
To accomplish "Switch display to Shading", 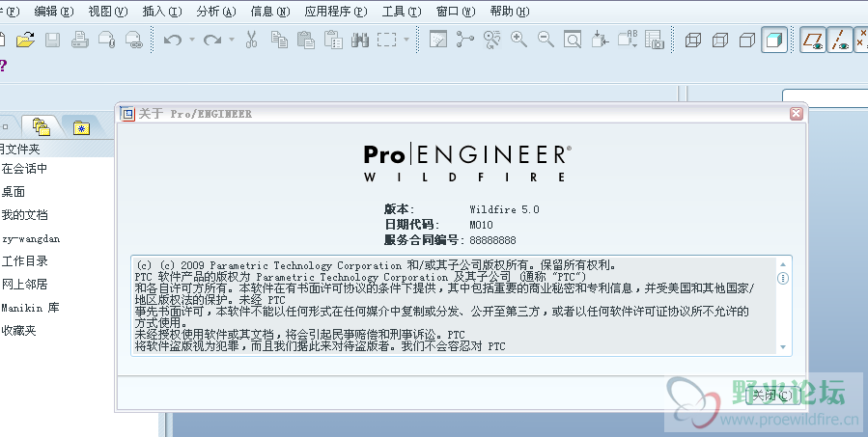I will coord(774,40).
